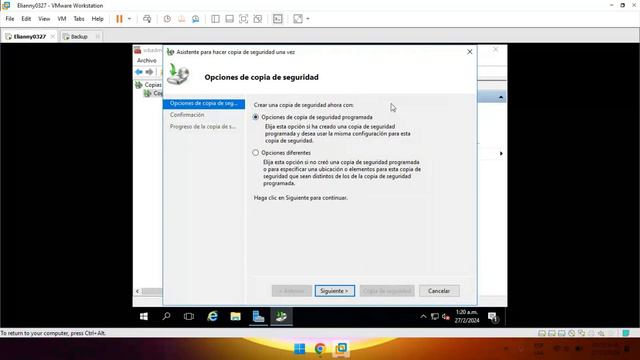Click VMware Workstation in host taskbar

[x=341, y=348]
